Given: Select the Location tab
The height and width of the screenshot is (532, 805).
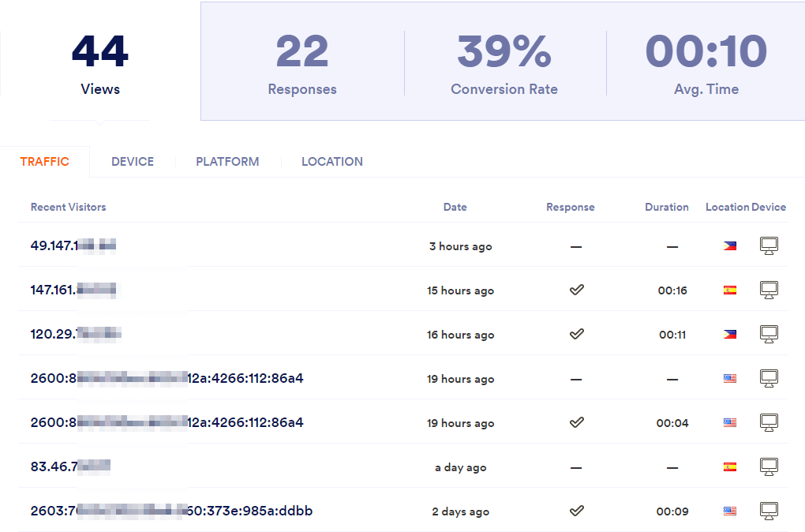Looking at the screenshot, I should coord(332,162).
